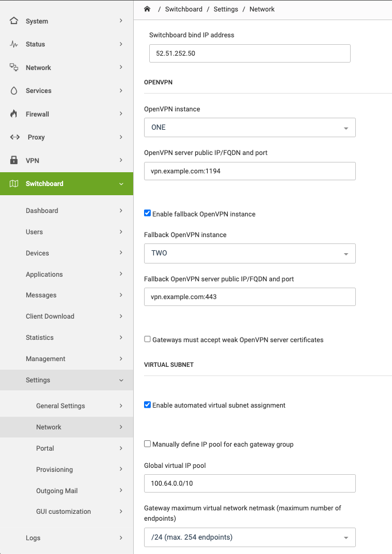Check Gateways must accept weak certificates

[148, 339]
